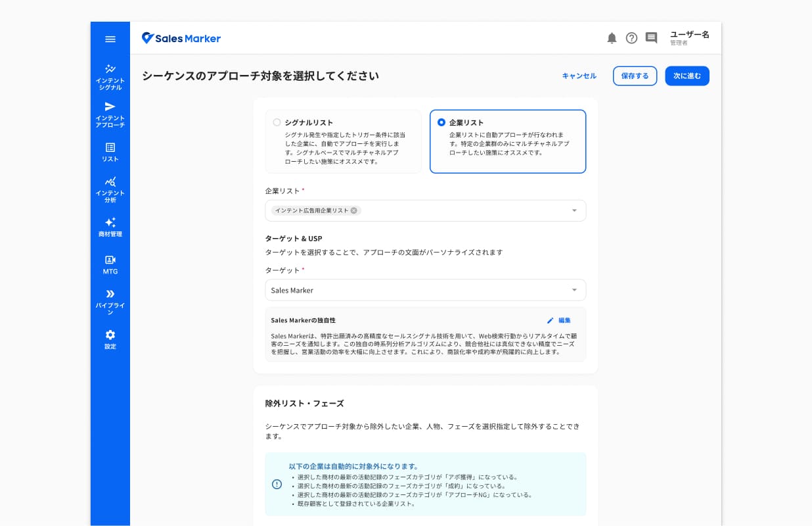Image resolution: width=812 pixels, height=526 pixels.
Task: Open 設定 gear in sidebar
Action: pyautogui.click(x=110, y=339)
